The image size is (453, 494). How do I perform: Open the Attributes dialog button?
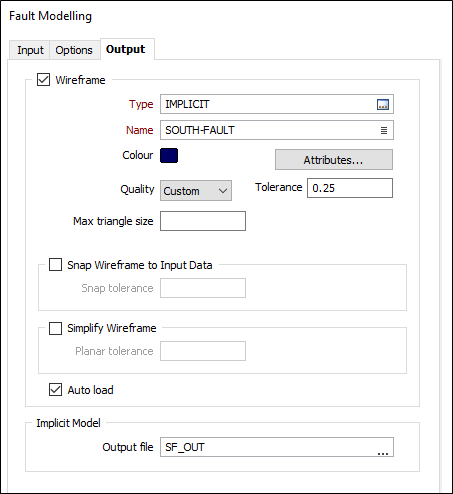click(334, 160)
